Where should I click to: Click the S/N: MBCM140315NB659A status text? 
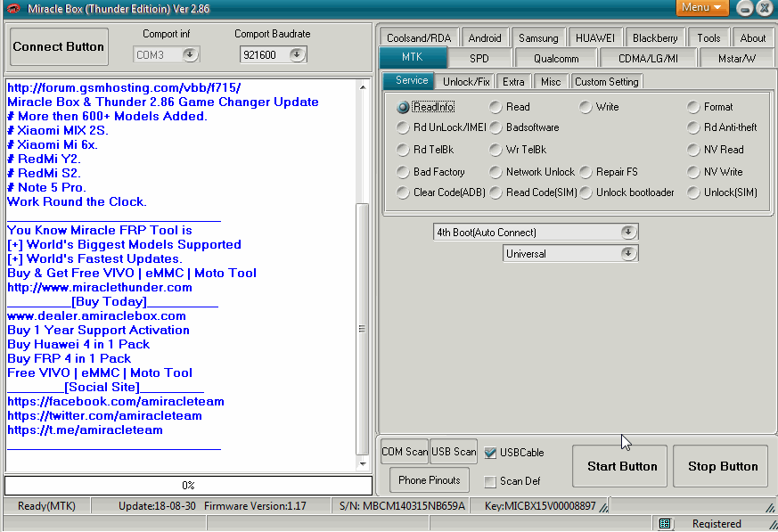pos(402,505)
